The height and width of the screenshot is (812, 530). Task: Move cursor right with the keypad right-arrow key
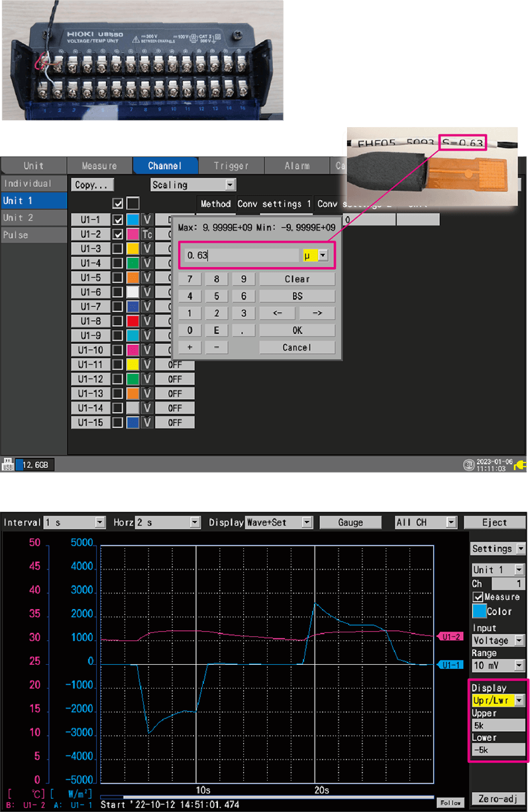(x=317, y=314)
